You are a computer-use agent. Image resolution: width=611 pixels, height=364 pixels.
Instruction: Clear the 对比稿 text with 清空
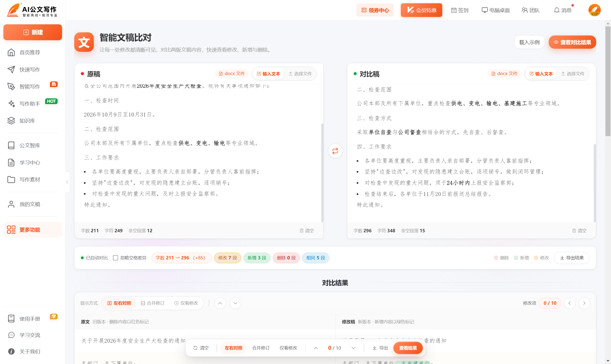coord(579,231)
